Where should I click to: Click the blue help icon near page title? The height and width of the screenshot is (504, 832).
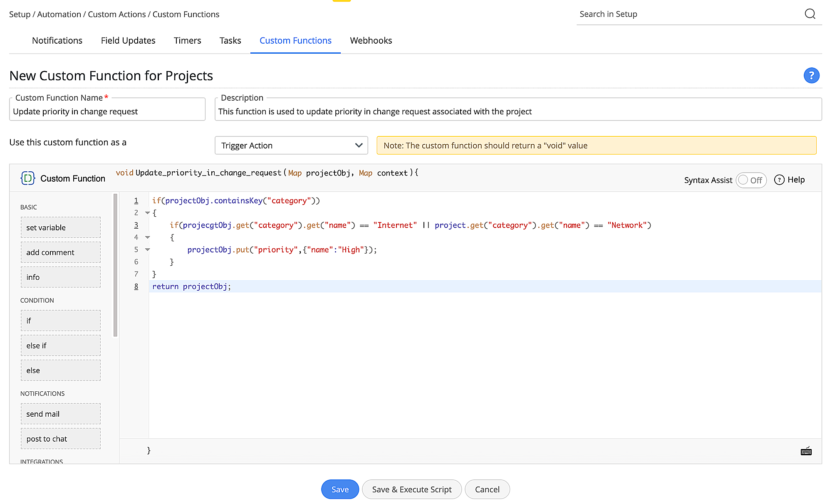click(812, 75)
